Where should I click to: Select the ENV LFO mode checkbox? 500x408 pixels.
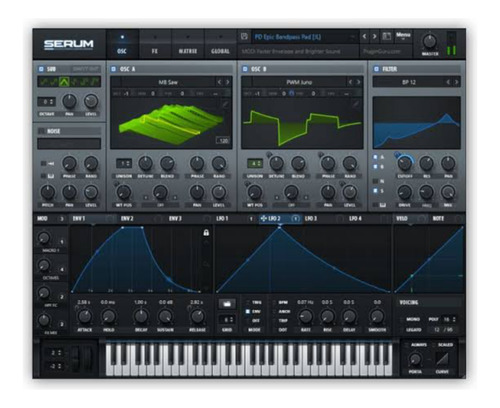(x=248, y=311)
